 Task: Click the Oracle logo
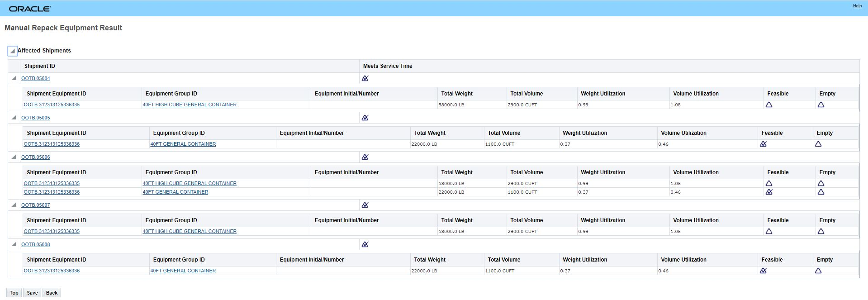[x=30, y=9]
